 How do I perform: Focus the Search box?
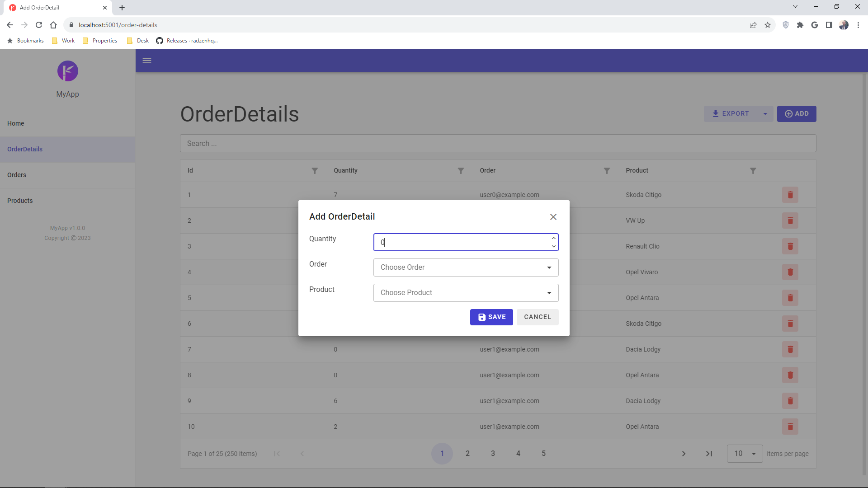click(x=498, y=143)
